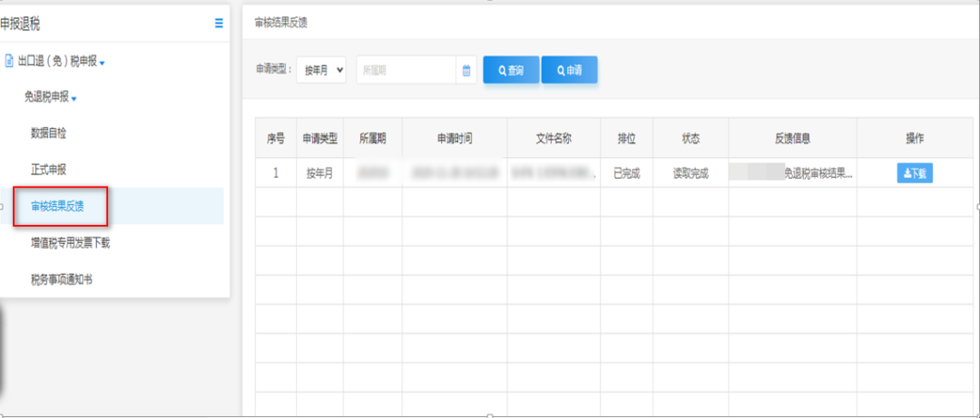Download the audit result for row 1
This screenshot has width=980, height=418.
[915, 174]
